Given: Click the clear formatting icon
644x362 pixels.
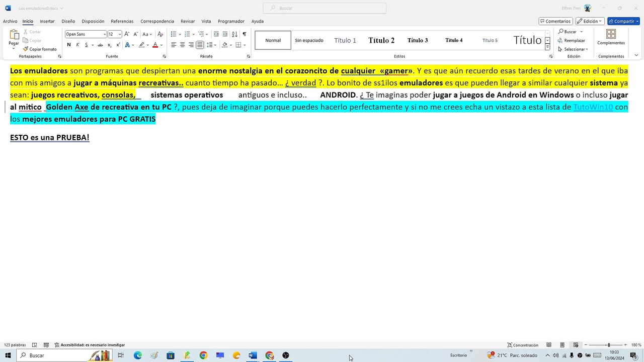Looking at the screenshot, I should coord(160,34).
